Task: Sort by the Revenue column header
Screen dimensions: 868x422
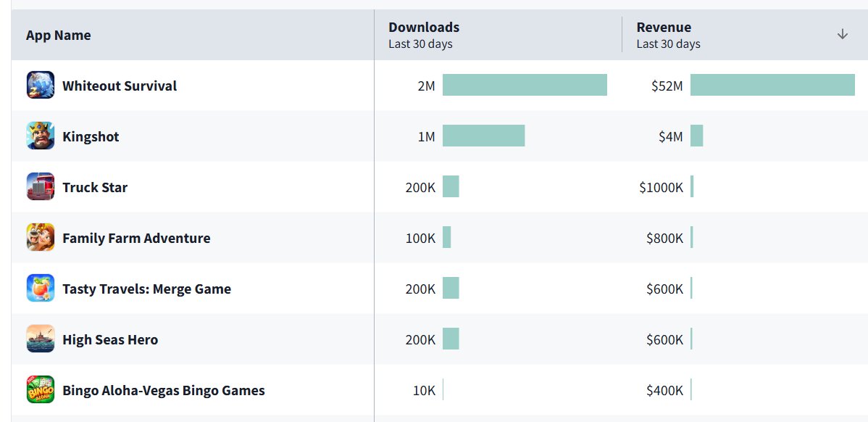Action: pos(664,28)
